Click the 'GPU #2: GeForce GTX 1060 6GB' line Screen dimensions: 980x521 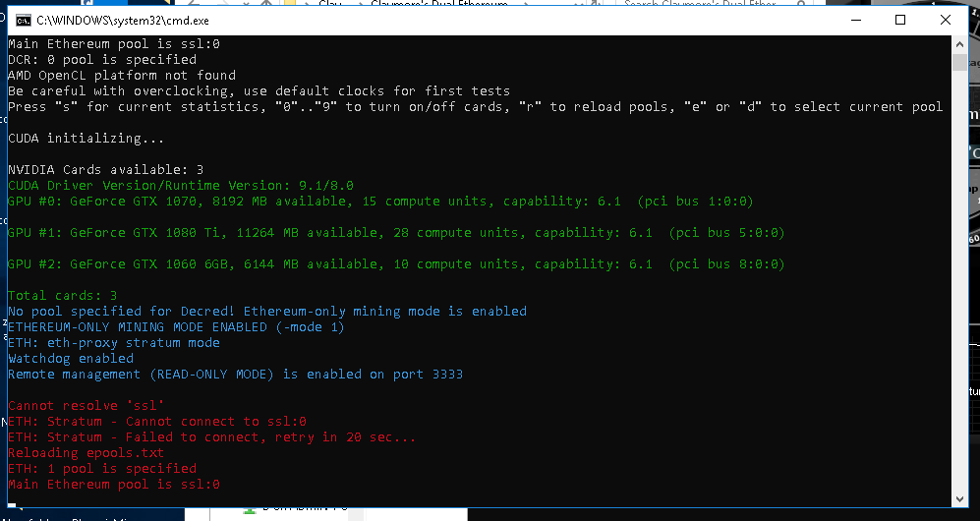tap(396, 263)
